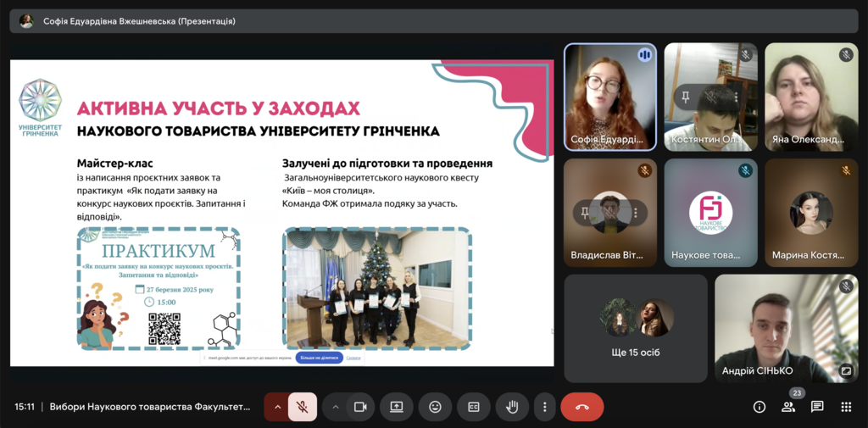Toggle closed captions with the CC button

pos(474,407)
